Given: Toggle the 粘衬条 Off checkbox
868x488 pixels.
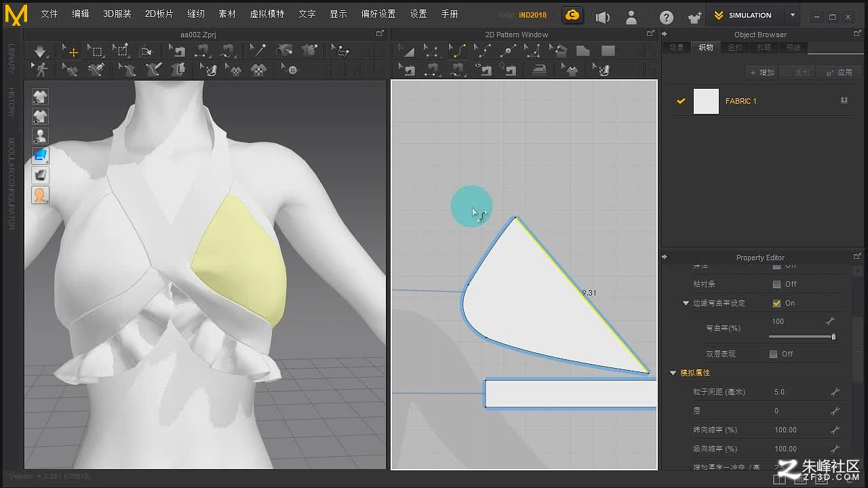Looking at the screenshot, I should (776, 284).
